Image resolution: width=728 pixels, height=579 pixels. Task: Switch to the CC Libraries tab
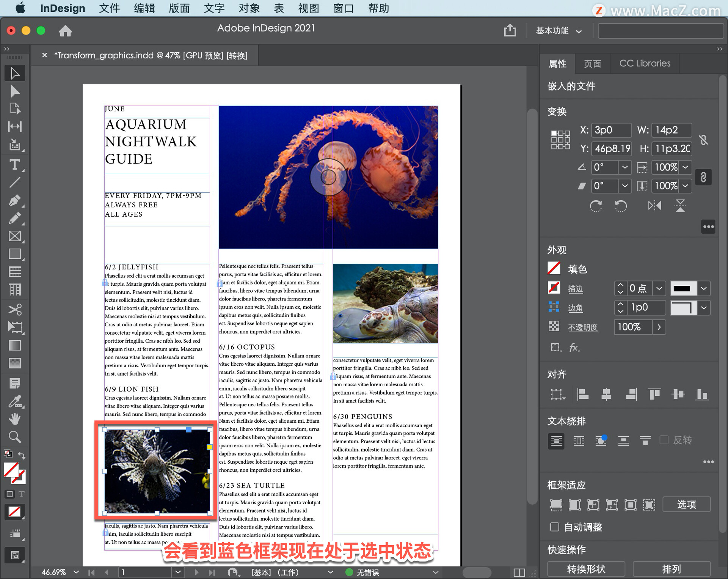(x=645, y=63)
